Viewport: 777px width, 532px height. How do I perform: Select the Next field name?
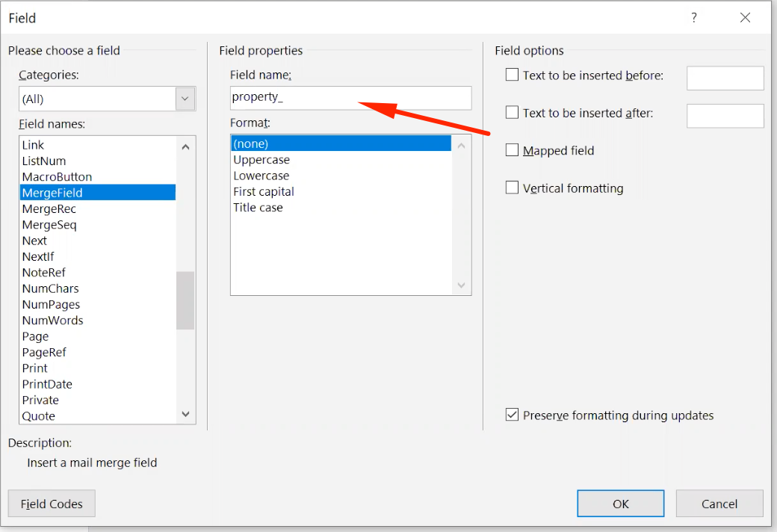click(98, 241)
